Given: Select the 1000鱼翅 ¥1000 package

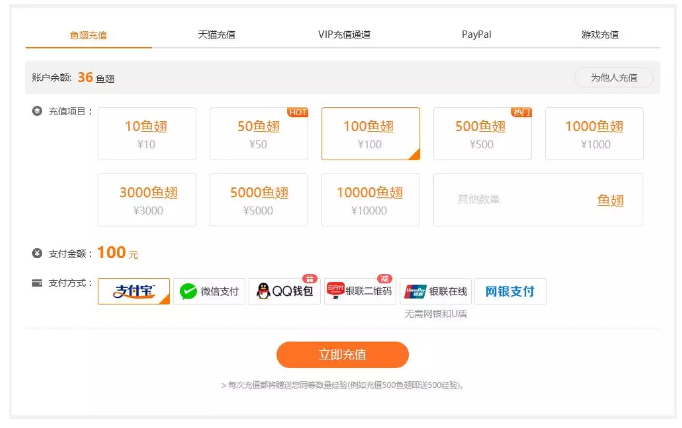Looking at the screenshot, I should coord(594,134).
